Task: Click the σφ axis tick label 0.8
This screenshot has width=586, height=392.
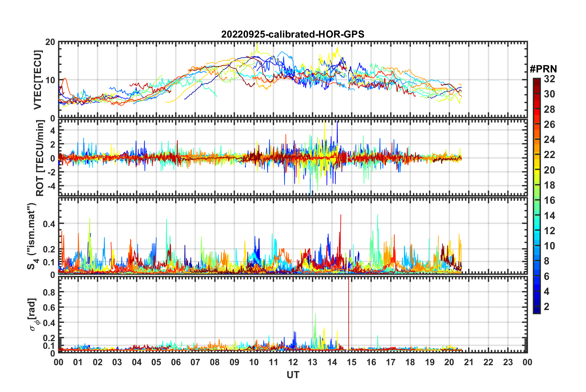Action: click(x=49, y=292)
